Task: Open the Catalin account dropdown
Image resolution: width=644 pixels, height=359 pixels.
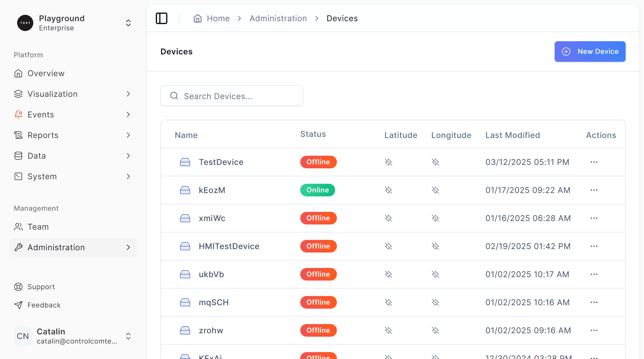Action: click(x=128, y=336)
